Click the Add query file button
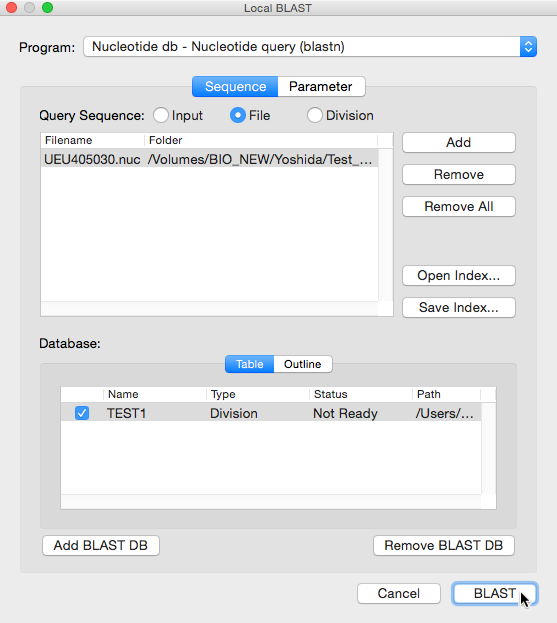557x623 pixels. [458, 143]
